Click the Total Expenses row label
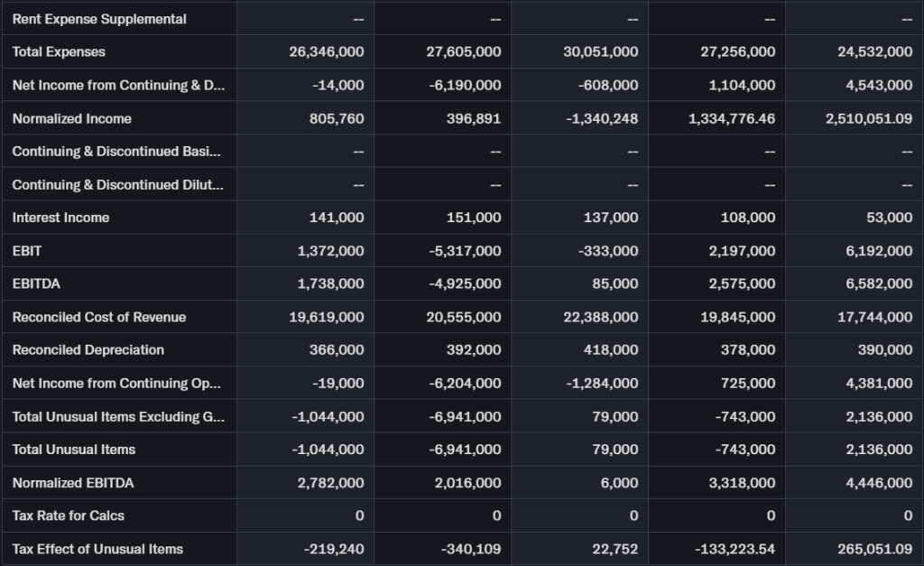 pos(59,52)
